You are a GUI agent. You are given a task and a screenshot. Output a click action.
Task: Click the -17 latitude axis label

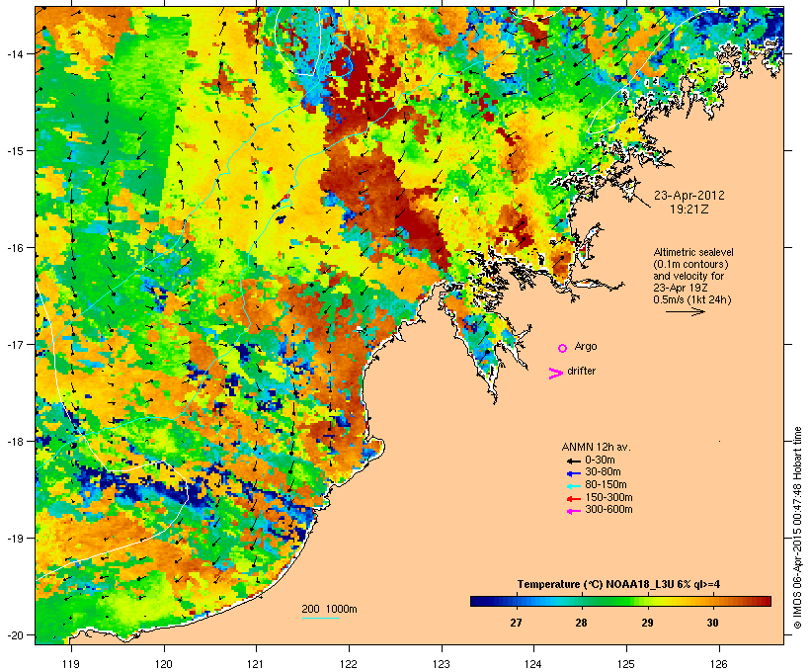tap(15, 345)
